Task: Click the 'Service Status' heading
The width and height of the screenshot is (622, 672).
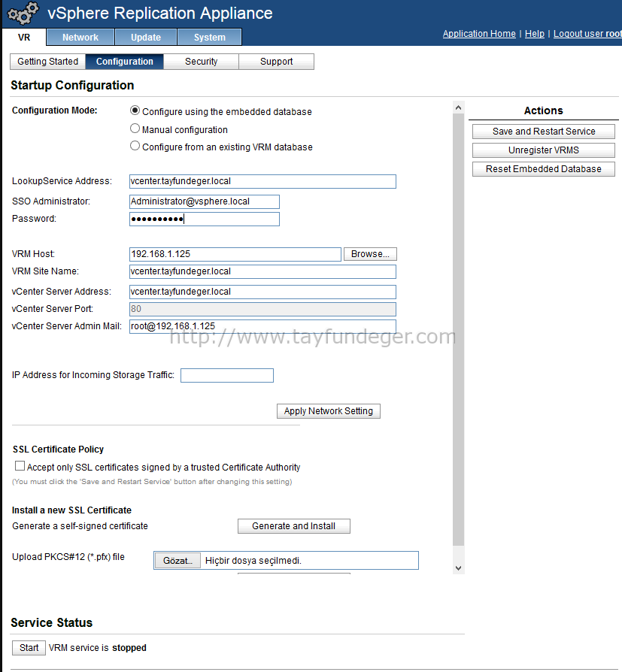Action: (x=51, y=622)
